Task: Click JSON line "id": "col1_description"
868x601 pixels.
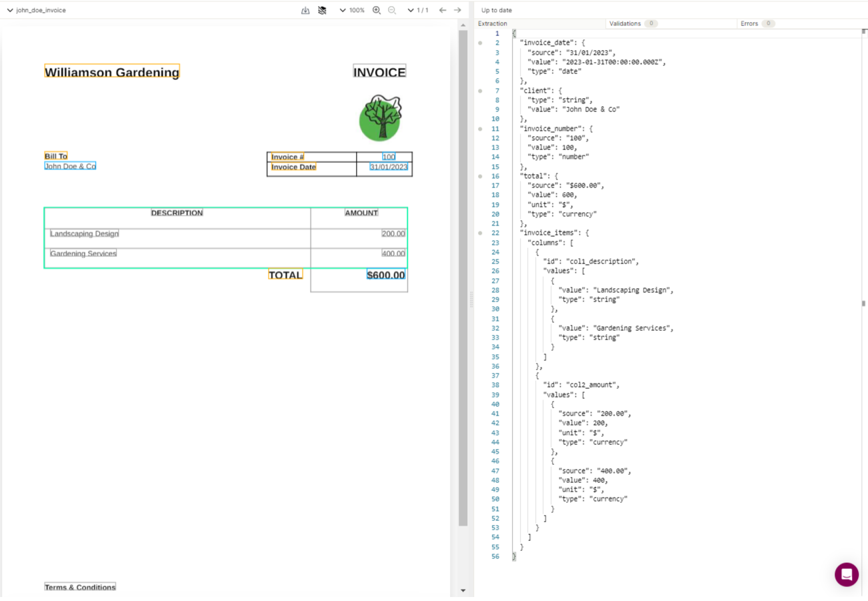Action: click(x=591, y=261)
